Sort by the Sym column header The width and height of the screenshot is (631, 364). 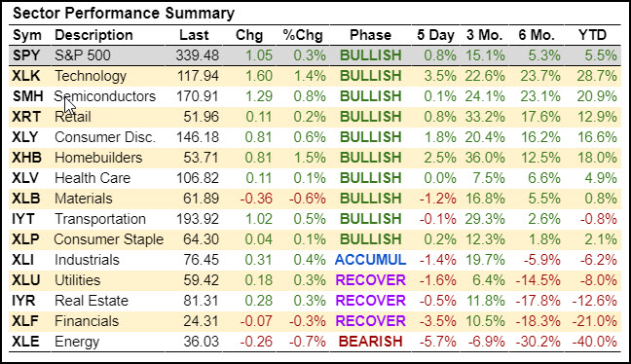click(x=27, y=35)
